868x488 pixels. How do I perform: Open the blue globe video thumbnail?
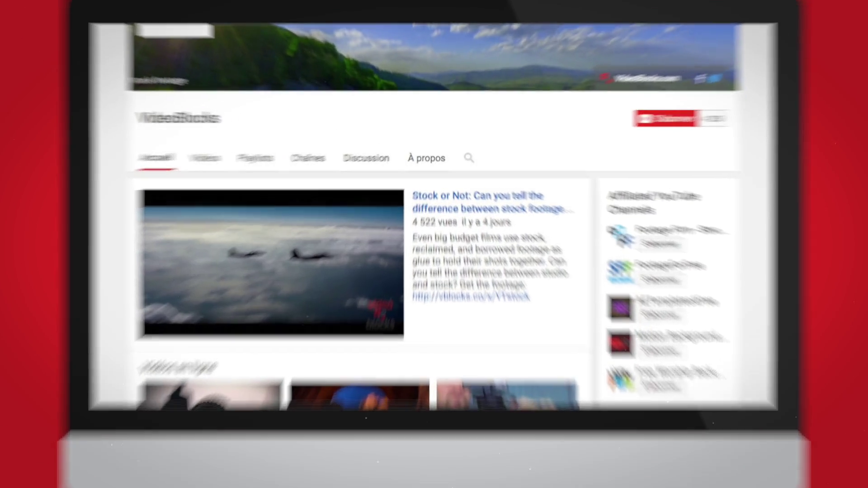pyautogui.click(x=359, y=395)
